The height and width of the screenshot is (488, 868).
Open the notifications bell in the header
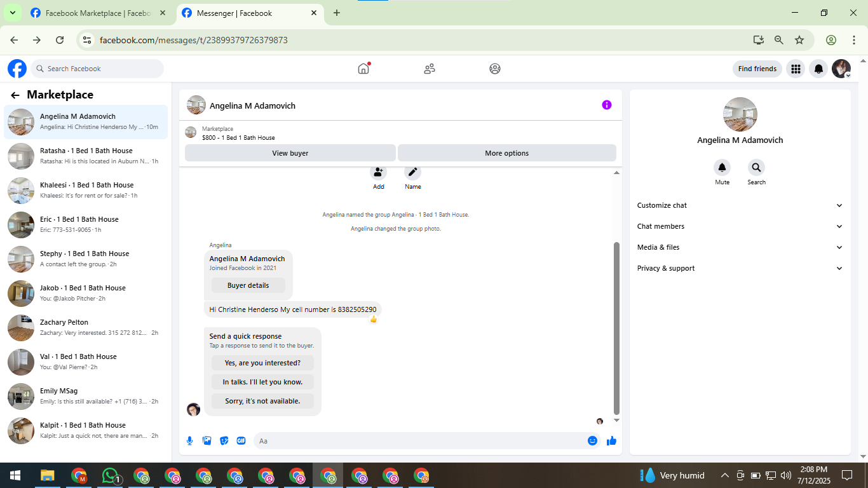[x=819, y=69]
